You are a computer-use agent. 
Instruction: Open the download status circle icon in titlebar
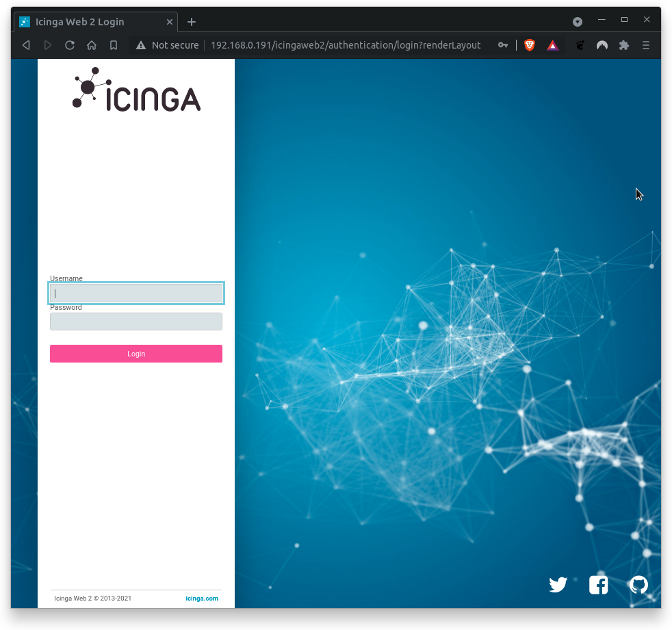578,21
